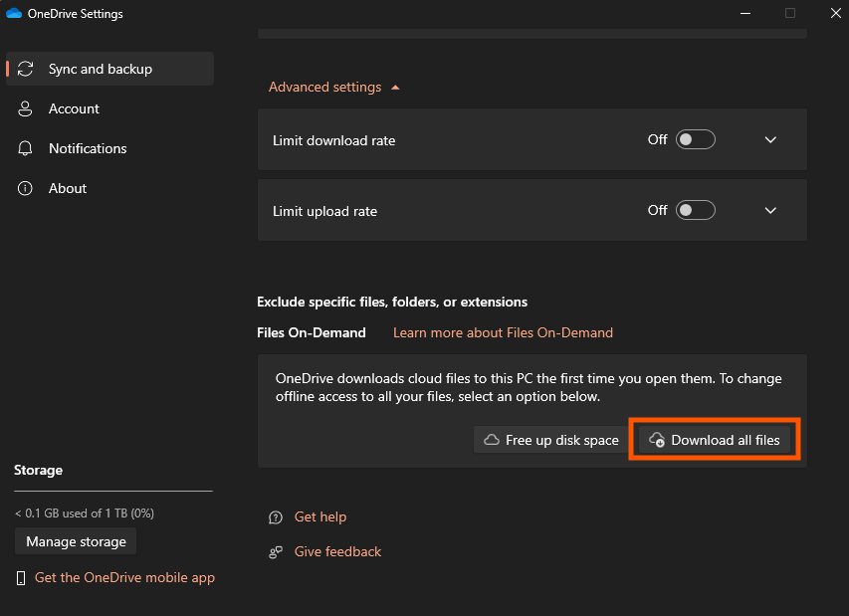Viewport: 849px width, 616px height.
Task: Open the Account section
Action: click(x=109, y=108)
